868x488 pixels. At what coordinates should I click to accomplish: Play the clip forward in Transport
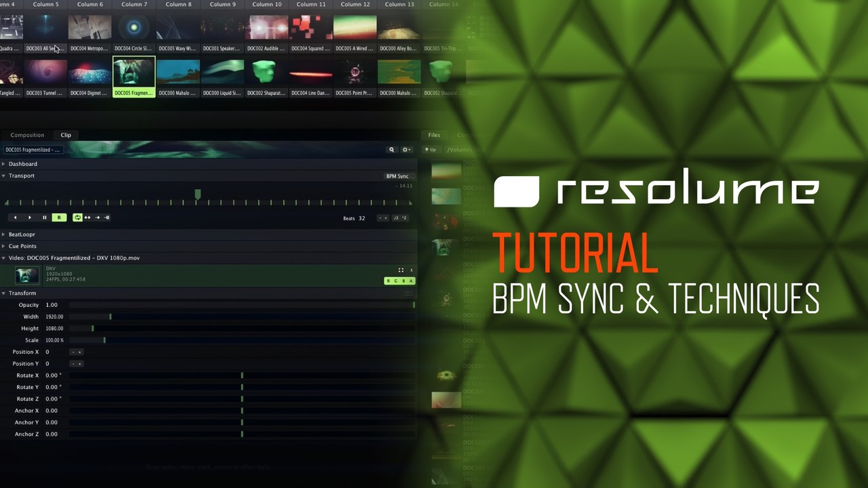click(x=30, y=218)
